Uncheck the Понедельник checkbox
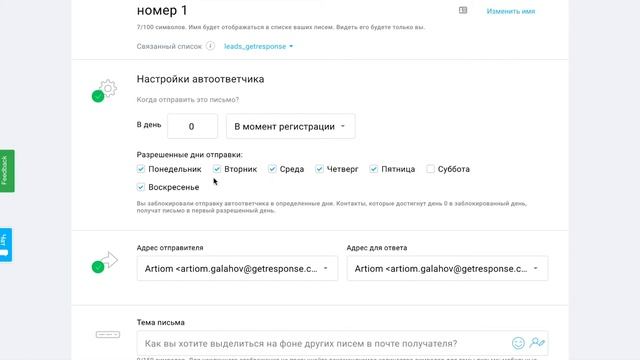Screen dimensions: 640x360 141,169
